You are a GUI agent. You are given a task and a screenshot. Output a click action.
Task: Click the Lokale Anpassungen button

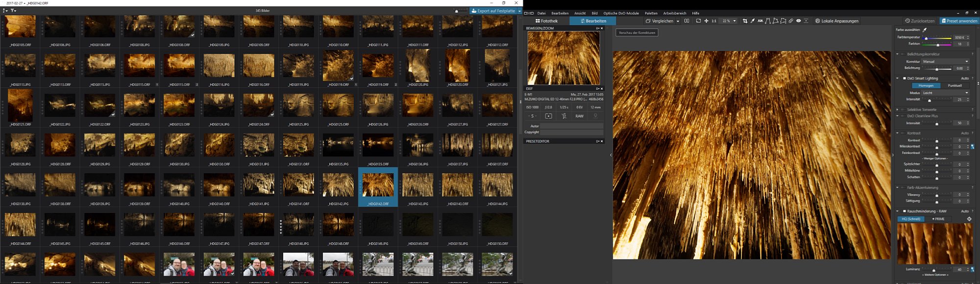tap(836, 21)
